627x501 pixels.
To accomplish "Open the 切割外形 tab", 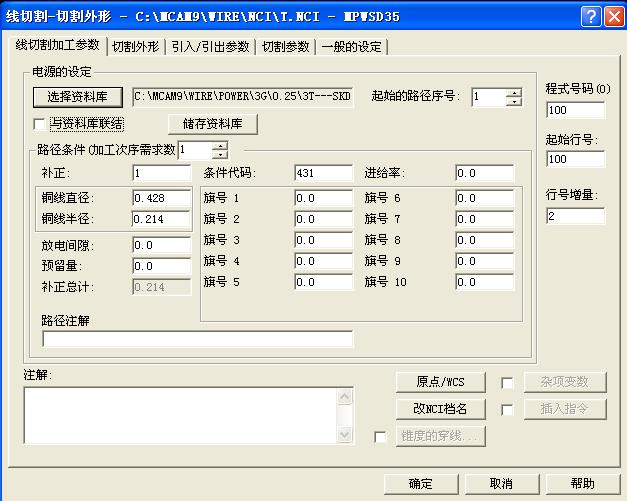I will [x=136, y=47].
